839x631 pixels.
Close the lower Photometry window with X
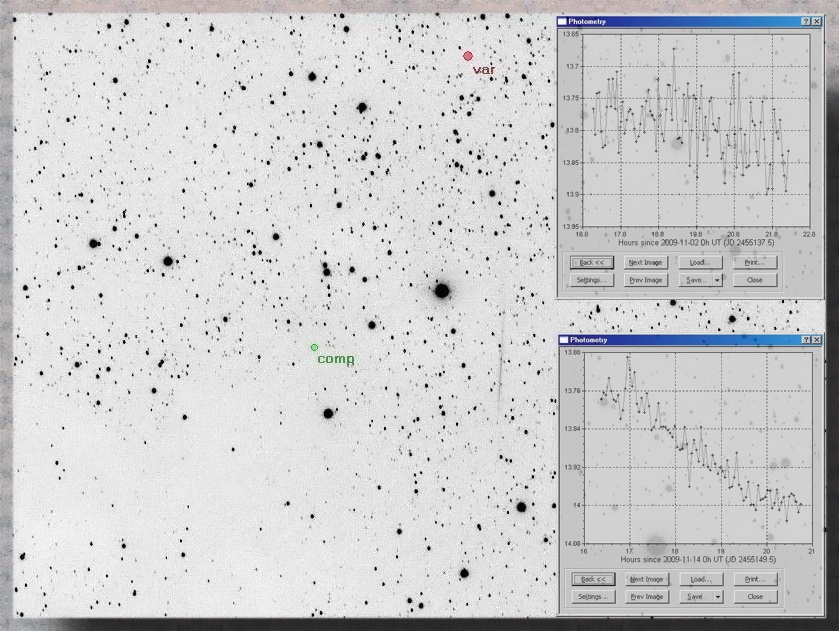[x=817, y=340]
